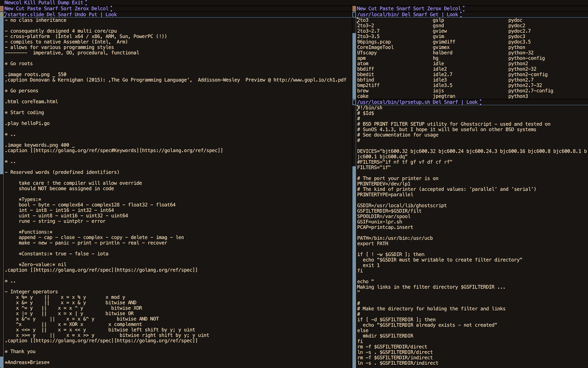The width and height of the screenshot is (588, 368).
Task: Click the left column's orange layout box
Action: (x=1, y=8)
